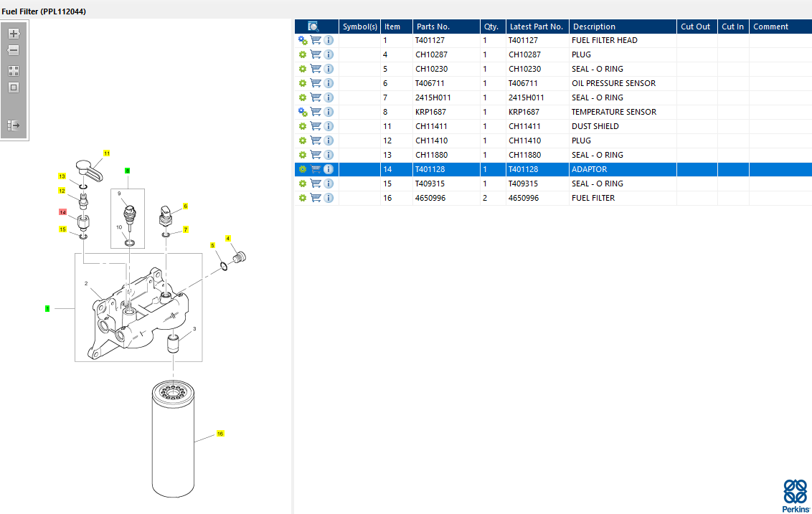Click the Comment column header
This screenshot has height=514, width=812.
point(781,27)
